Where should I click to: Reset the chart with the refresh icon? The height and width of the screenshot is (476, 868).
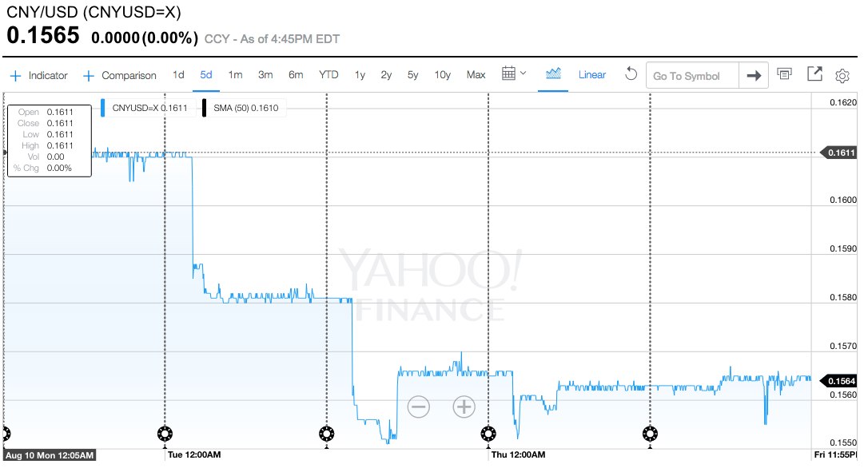point(631,74)
